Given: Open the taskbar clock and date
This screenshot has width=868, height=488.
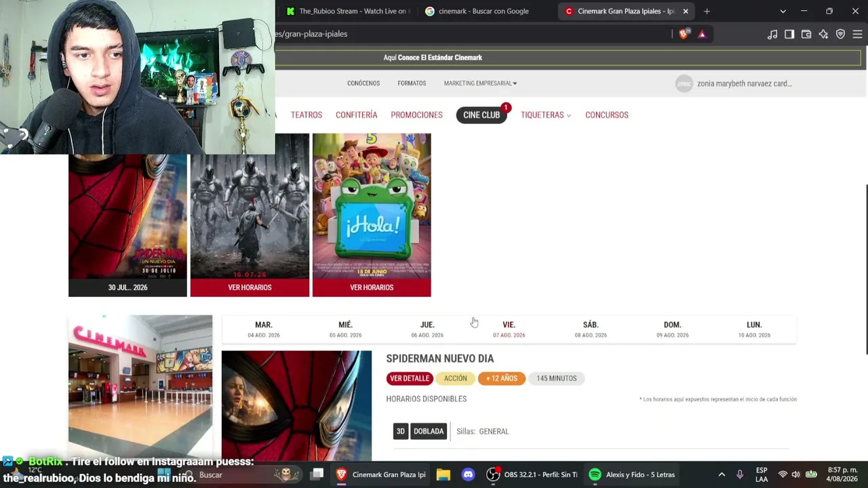Looking at the screenshot, I should (x=841, y=474).
